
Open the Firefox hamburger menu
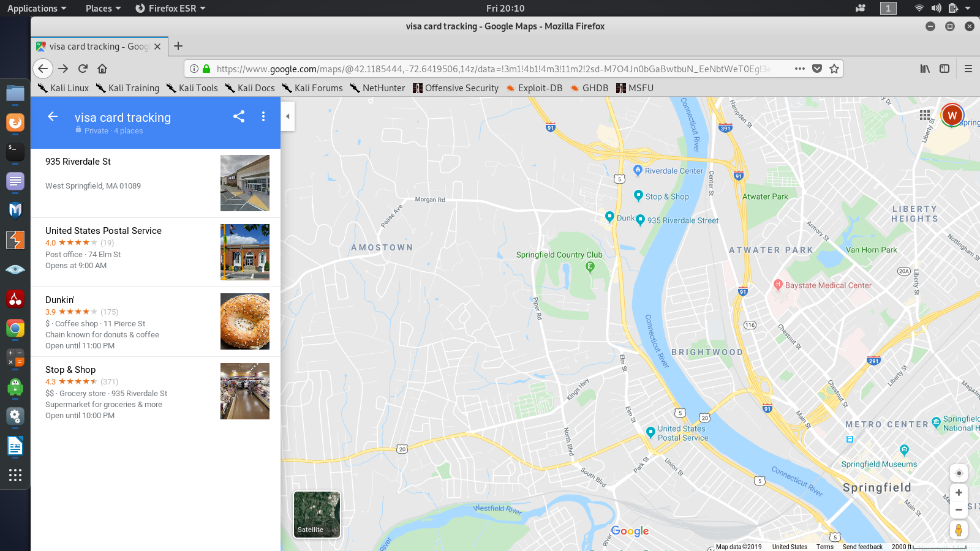point(968,69)
